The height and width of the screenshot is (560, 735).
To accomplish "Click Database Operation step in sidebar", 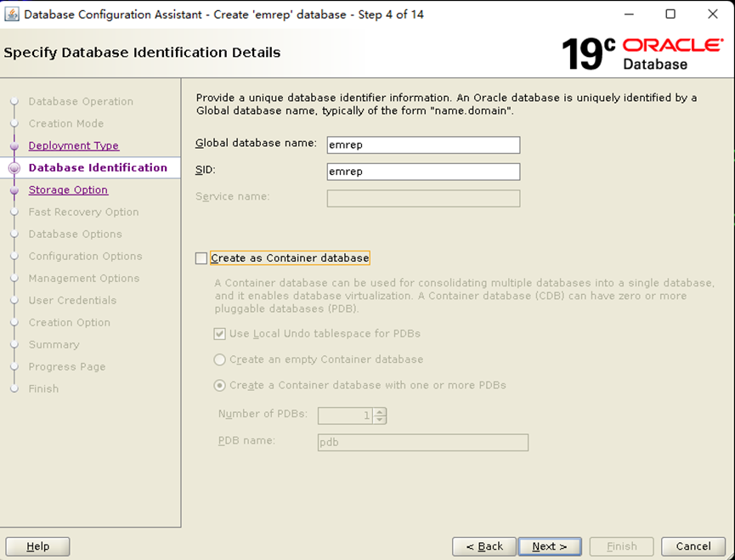I will click(x=81, y=102).
